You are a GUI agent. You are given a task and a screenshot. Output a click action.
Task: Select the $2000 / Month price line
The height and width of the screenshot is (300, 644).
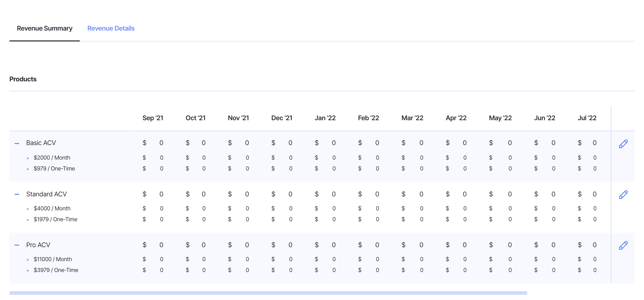coord(52,158)
